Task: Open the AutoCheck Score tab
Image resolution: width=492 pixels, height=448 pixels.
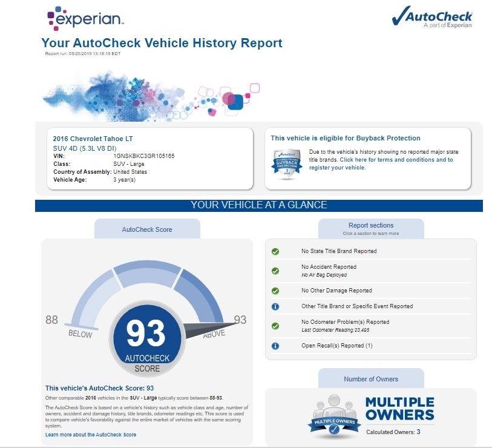Action: pos(147,229)
